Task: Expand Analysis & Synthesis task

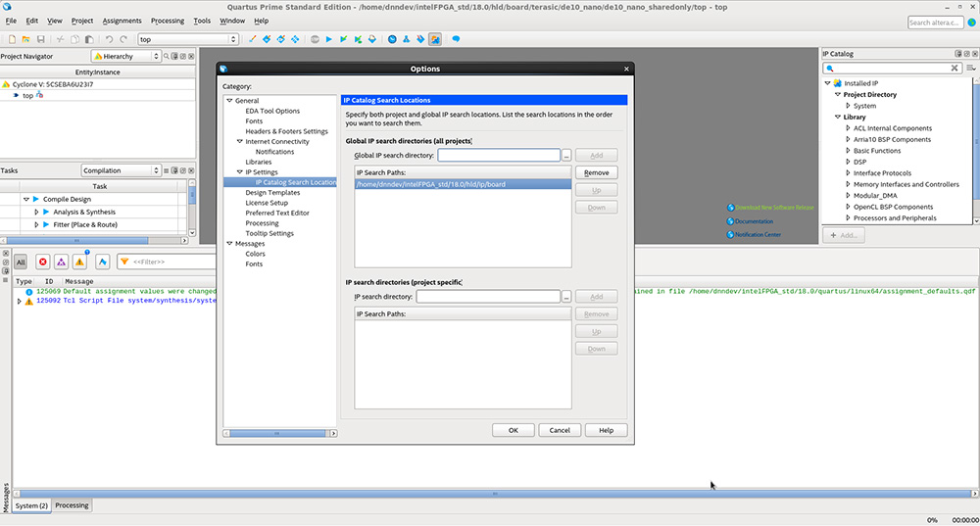Action: (x=36, y=213)
